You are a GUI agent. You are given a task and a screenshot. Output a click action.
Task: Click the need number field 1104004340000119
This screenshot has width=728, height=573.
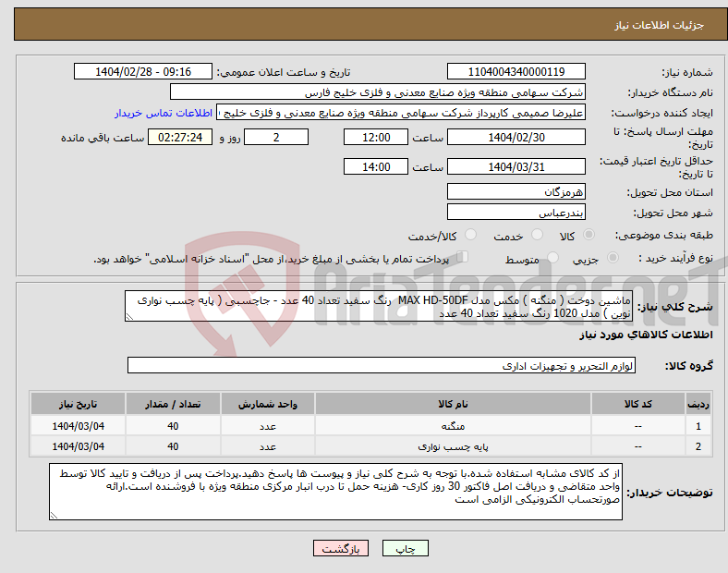516,72
